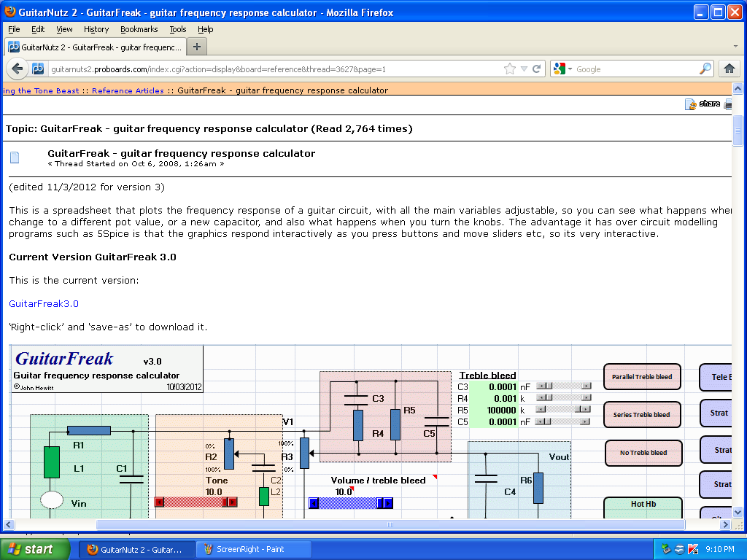Click the address bar URL field
Image resolution: width=747 pixels, height=560 pixels.
[274, 69]
